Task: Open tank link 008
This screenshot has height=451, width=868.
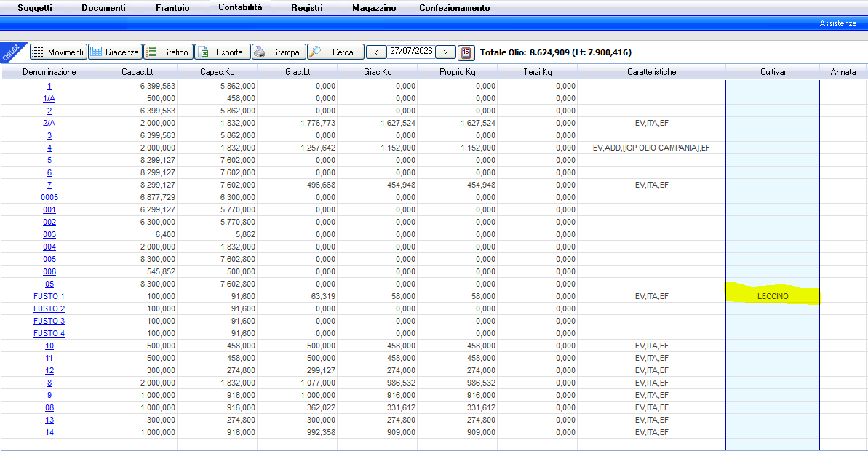Action: 49,272
